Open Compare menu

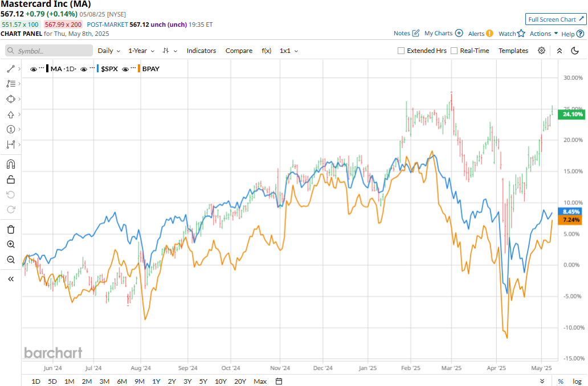(239, 51)
